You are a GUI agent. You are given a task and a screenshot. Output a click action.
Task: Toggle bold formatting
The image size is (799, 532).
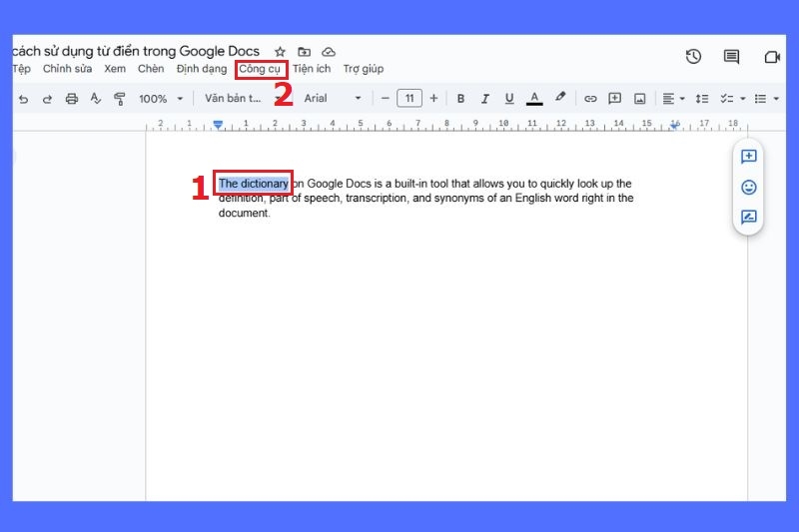[x=460, y=99]
